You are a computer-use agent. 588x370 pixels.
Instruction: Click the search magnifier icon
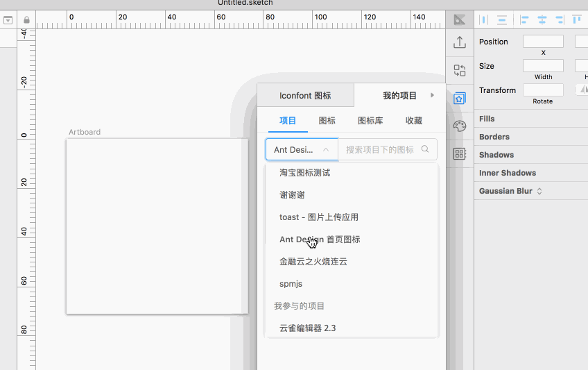425,149
